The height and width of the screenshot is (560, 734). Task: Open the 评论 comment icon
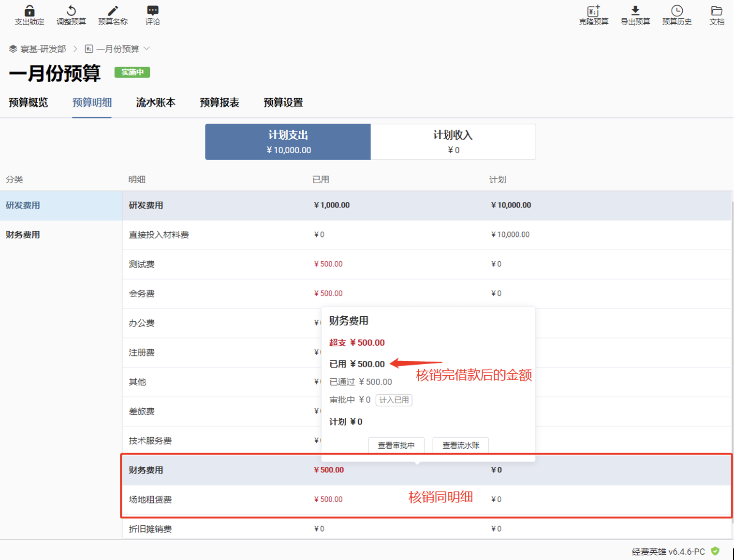(x=153, y=11)
